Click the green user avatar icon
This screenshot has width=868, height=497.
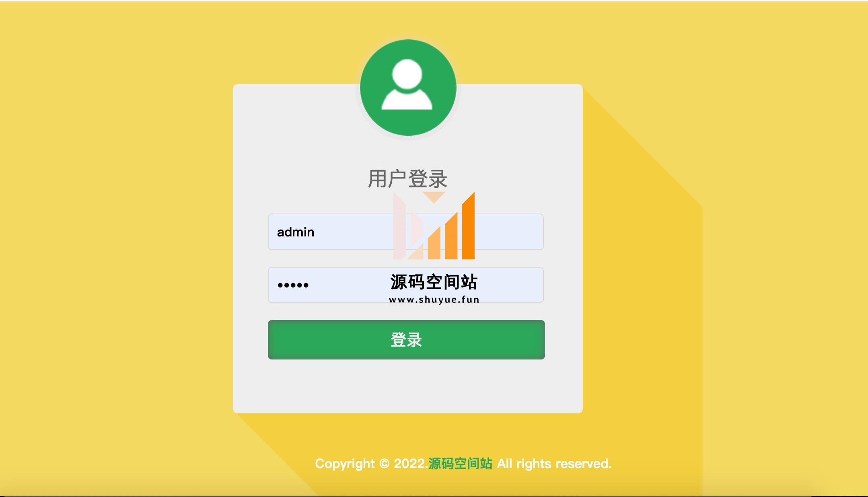point(408,88)
